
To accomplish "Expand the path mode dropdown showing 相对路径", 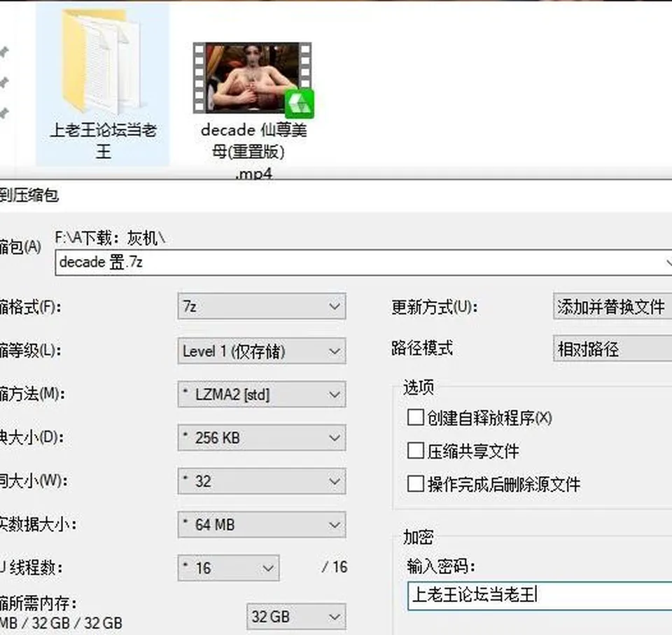I will [612, 349].
